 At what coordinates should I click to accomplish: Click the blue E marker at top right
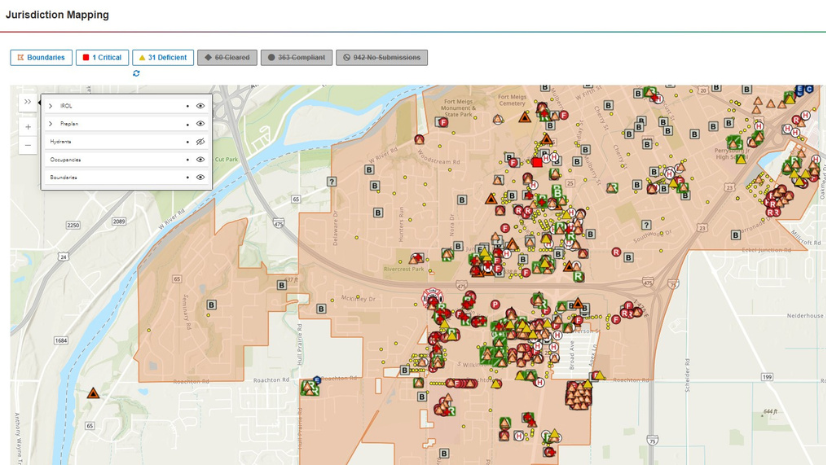point(800,90)
